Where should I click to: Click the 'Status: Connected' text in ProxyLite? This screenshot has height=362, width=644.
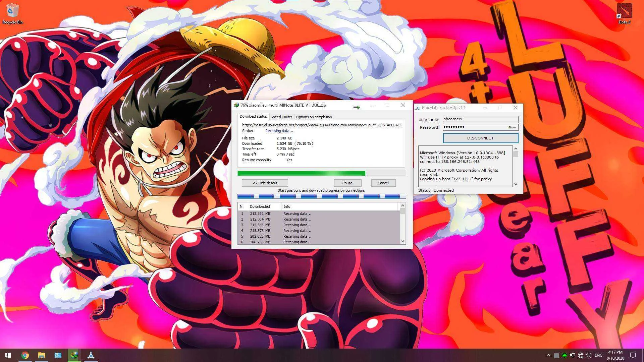click(436, 190)
